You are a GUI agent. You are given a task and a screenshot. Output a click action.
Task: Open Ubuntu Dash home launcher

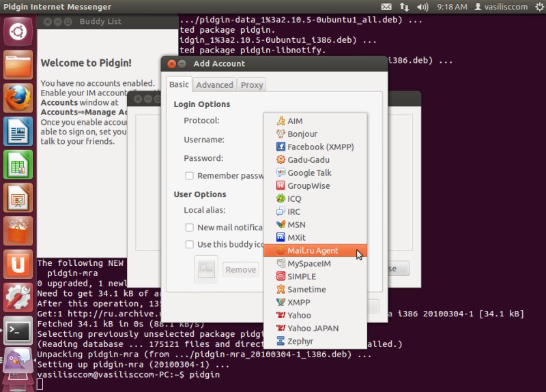pyautogui.click(x=18, y=32)
